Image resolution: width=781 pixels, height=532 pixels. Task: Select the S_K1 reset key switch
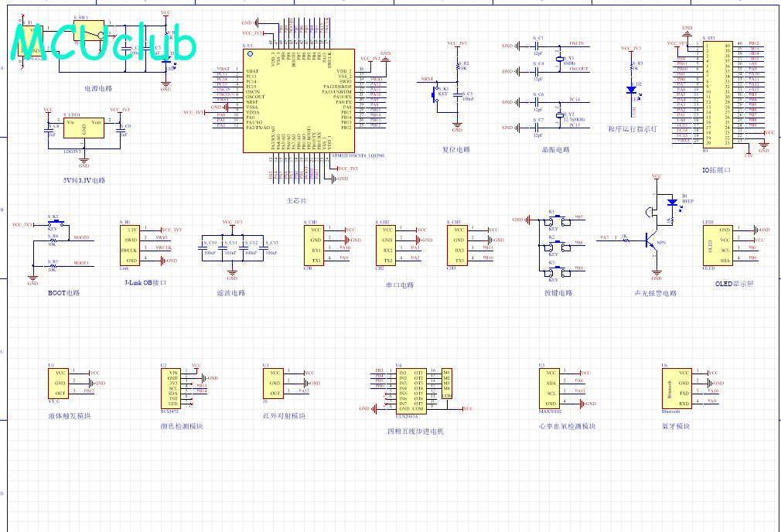435,94
